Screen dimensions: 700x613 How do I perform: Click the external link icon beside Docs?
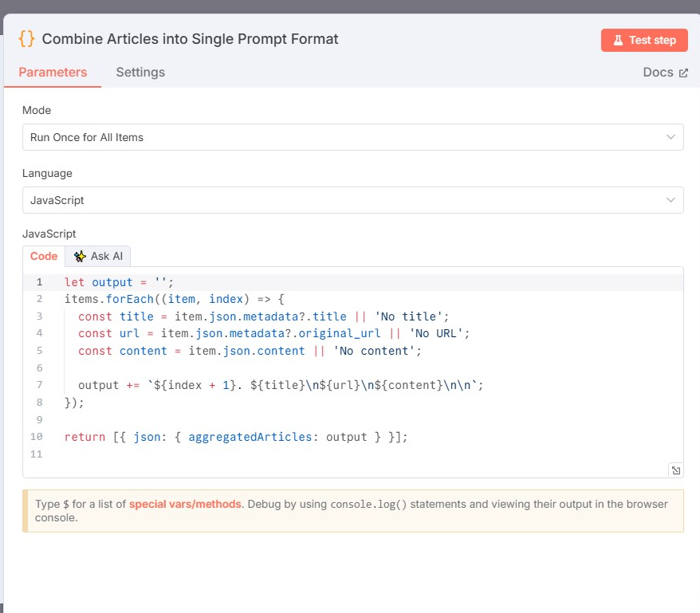683,73
